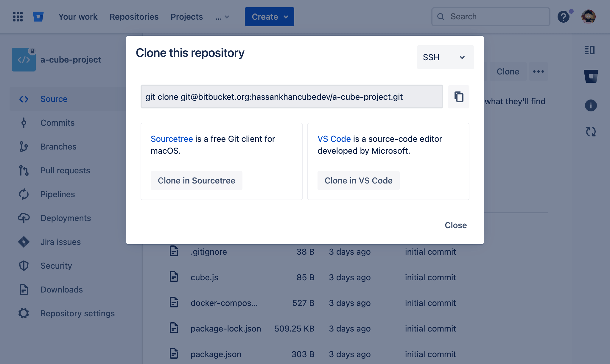Open the user profile avatar
This screenshot has height=364, width=610.
pyautogui.click(x=589, y=17)
